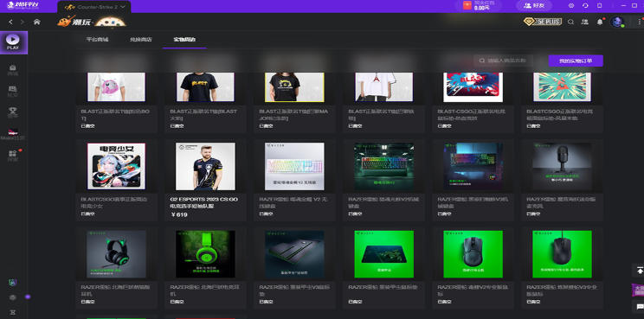The height and width of the screenshot is (319, 644).
Task: Switch to the first shop tab
Action: tap(97, 40)
